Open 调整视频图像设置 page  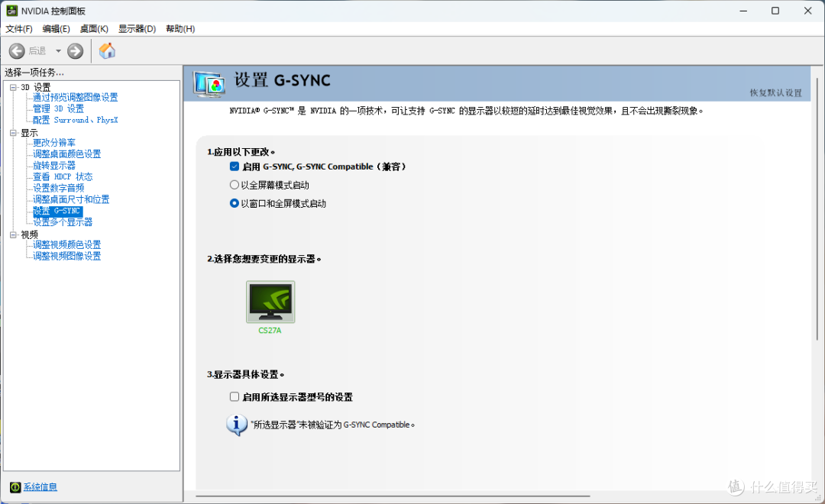pos(66,257)
